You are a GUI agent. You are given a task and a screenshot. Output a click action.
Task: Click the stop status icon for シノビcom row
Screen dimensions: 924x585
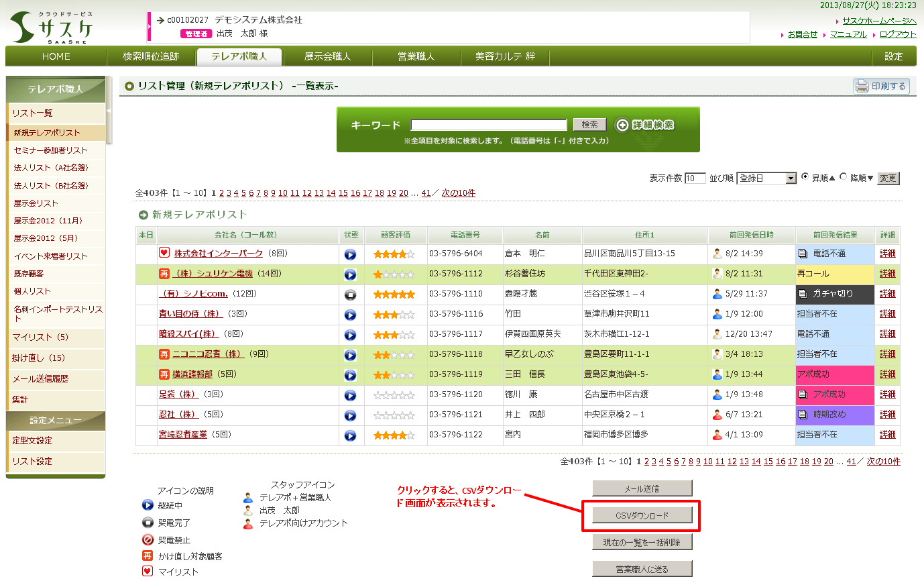(x=350, y=295)
